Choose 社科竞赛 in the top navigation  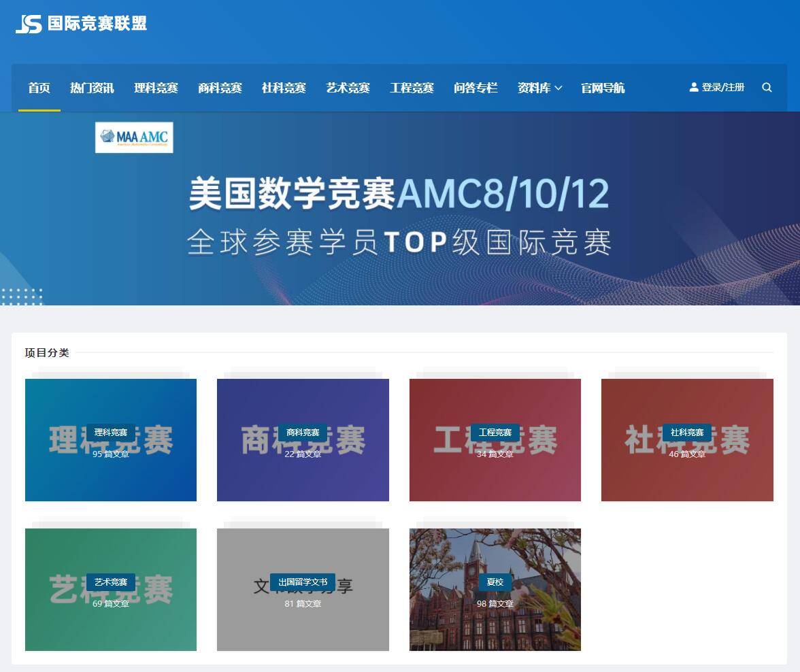[x=284, y=88]
